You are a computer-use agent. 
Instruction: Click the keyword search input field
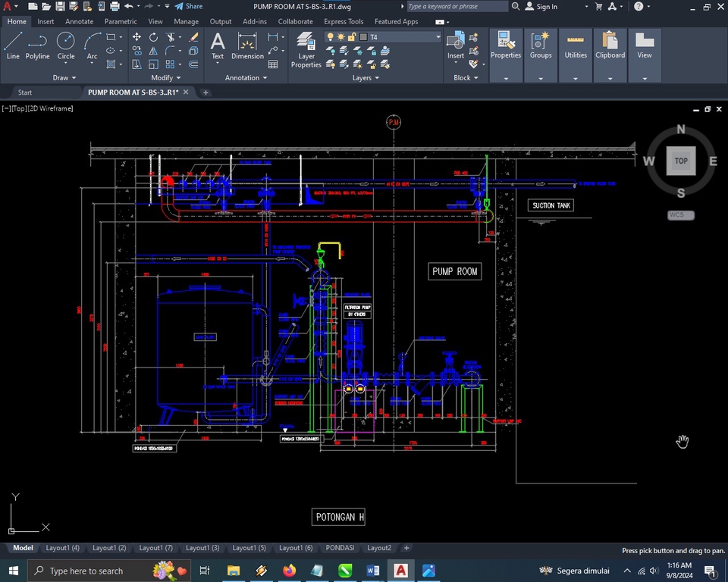(457, 7)
